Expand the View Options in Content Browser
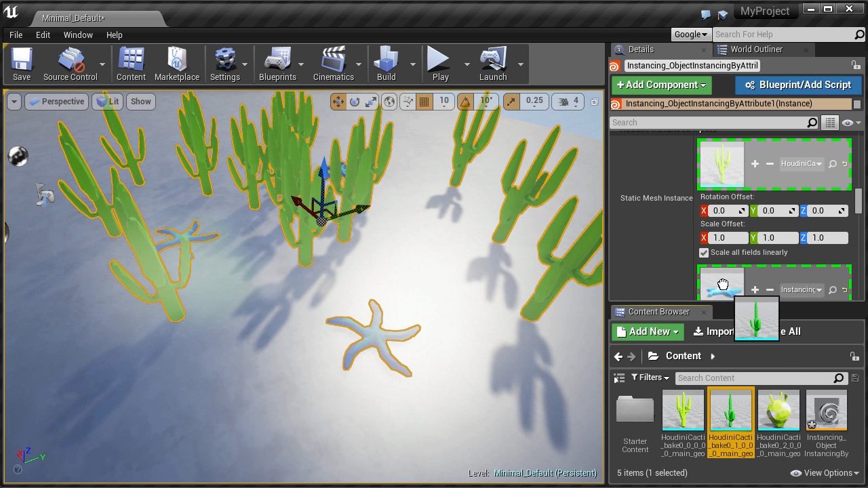 point(829,472)
